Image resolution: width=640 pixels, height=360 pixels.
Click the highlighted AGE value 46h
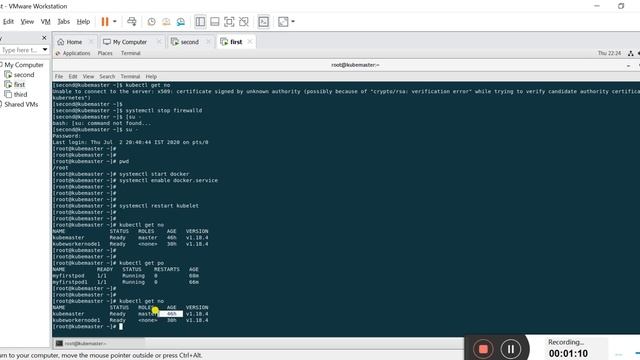(x=171, y=314)
